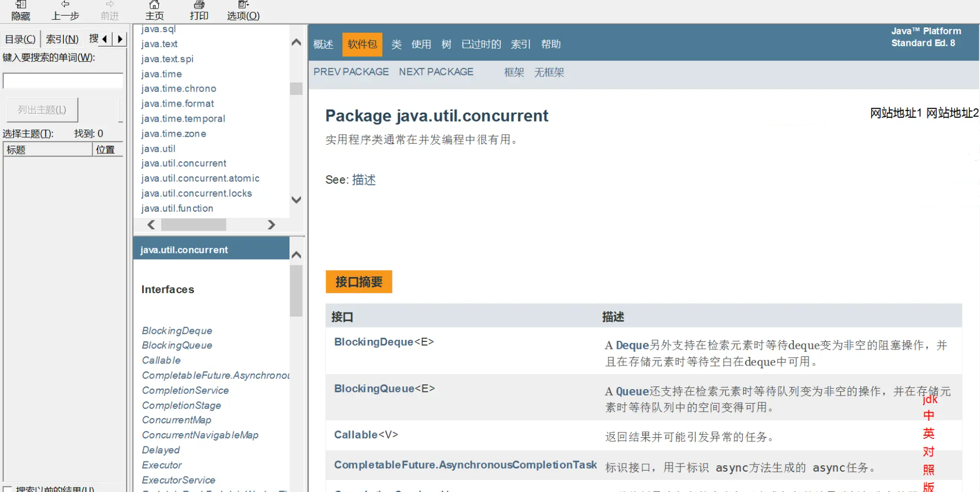Open the 使用 (Use) navigation item

coord(421,44)
